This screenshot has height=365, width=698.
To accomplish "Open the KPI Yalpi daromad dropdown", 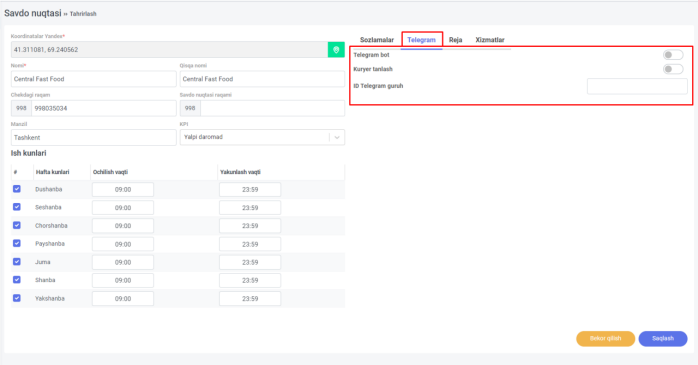I will [262, 137].
